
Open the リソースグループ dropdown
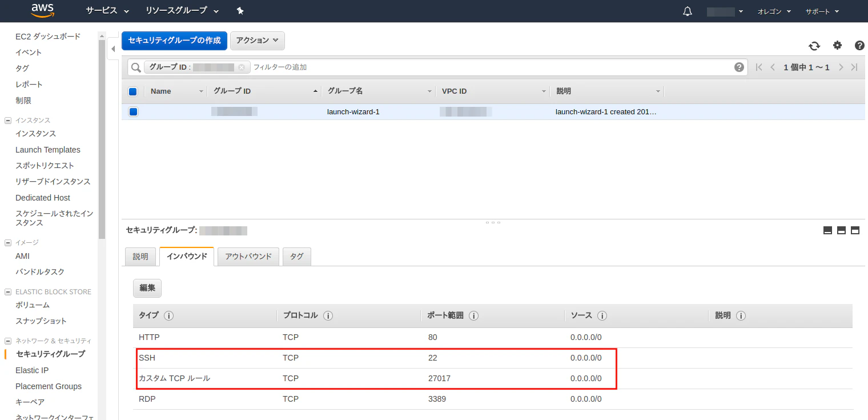point(183,11)
